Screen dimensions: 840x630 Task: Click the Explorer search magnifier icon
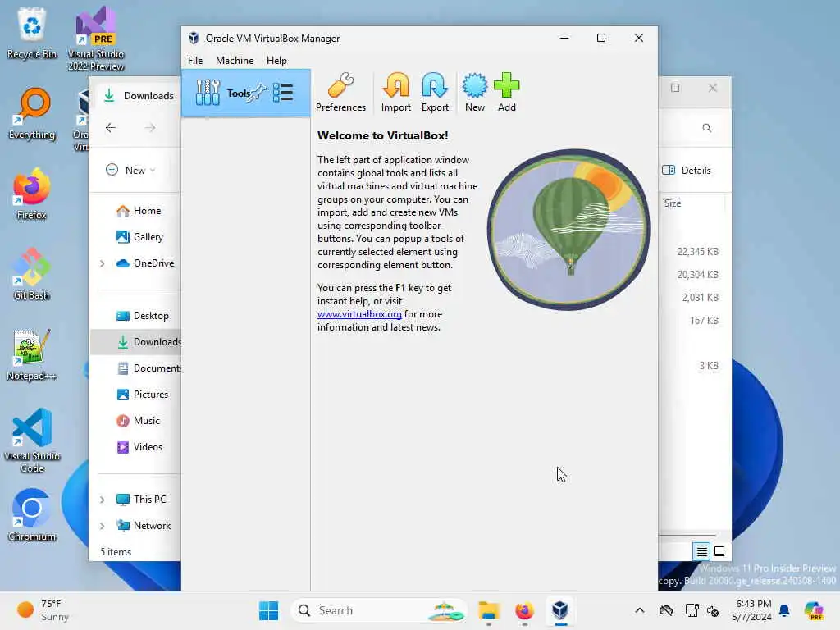[706, 128]
